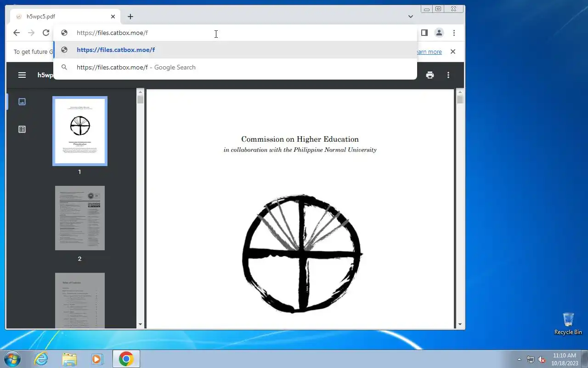Open Windows Explorer folder on the taskbar
Image resolution: width=588 pixels, height=368 pixels.
pos(69,359)
